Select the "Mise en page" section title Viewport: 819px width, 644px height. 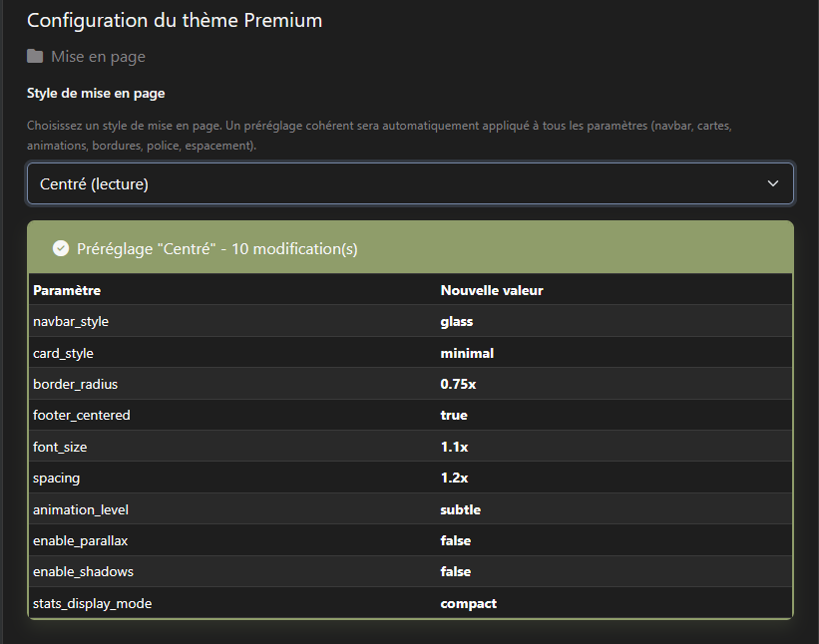coord(98,57)
